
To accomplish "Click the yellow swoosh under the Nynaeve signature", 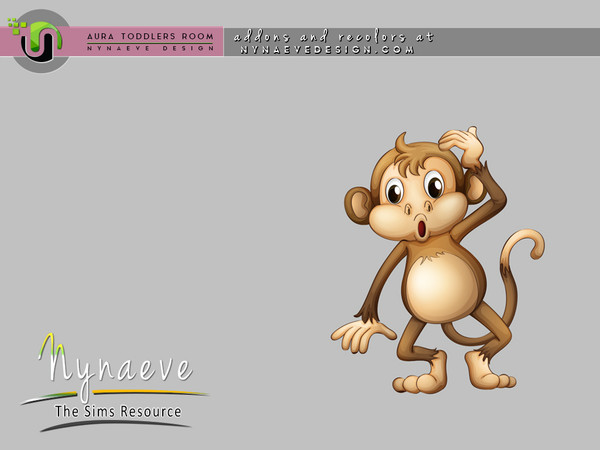I will pyautogui.click(x=150, y=392).
